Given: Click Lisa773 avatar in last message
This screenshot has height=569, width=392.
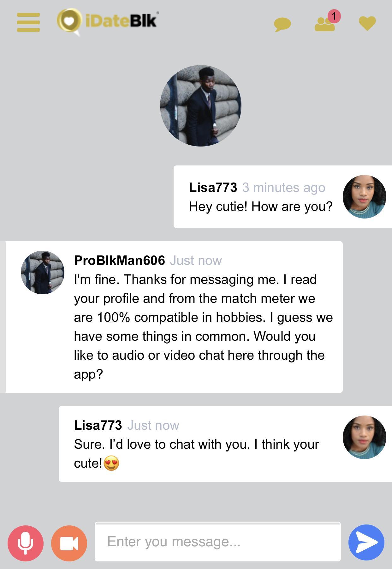Looking at the screenshot, I should 364,437.
